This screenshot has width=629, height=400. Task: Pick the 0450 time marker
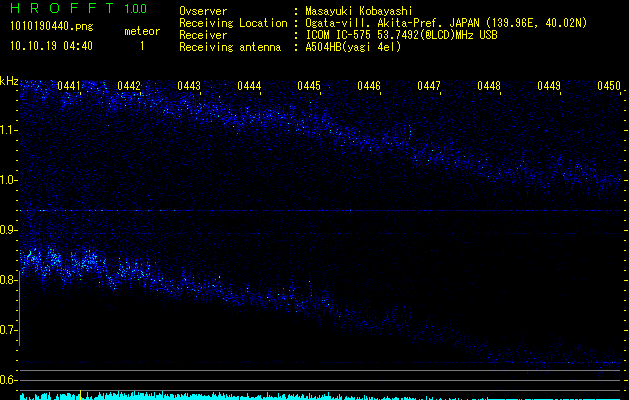point(609,87)
